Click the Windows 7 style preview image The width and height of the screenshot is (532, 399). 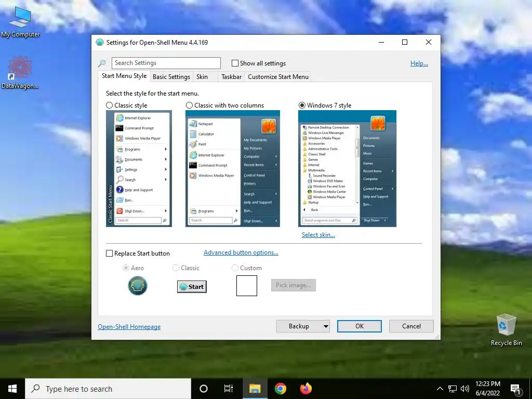[347, 169]
